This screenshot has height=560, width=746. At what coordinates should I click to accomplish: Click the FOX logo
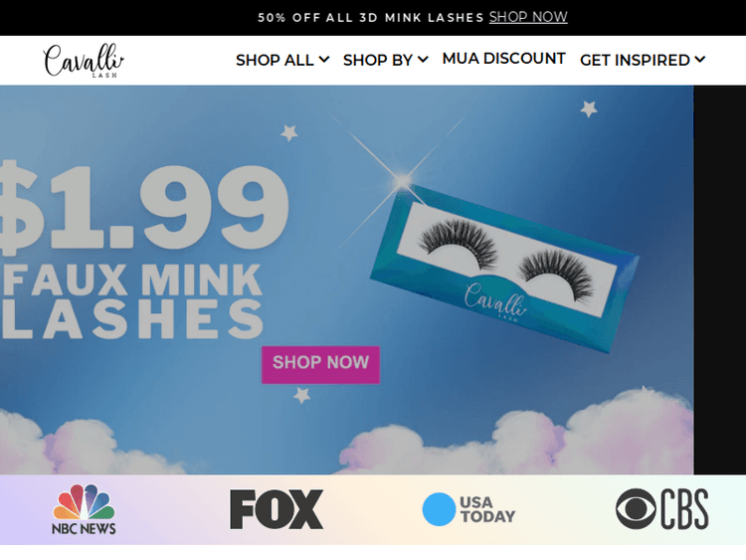[277, 509]
